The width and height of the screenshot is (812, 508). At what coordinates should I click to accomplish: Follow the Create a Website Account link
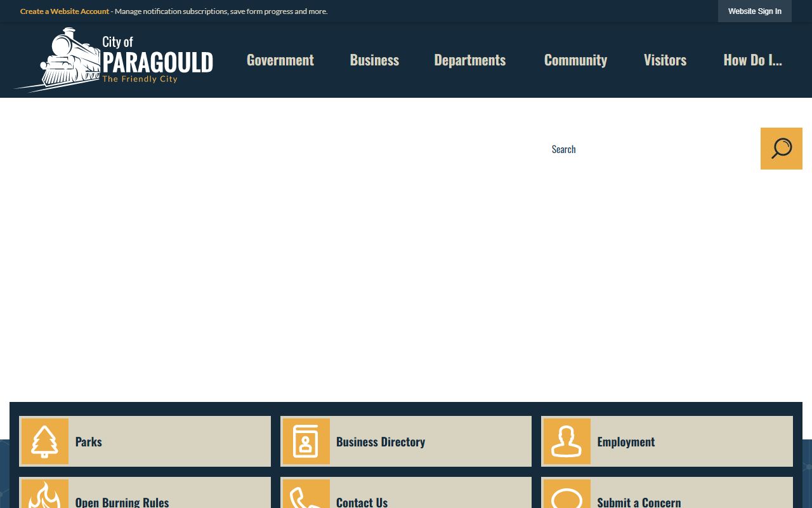pyautogui.click(x=65, y=11)
